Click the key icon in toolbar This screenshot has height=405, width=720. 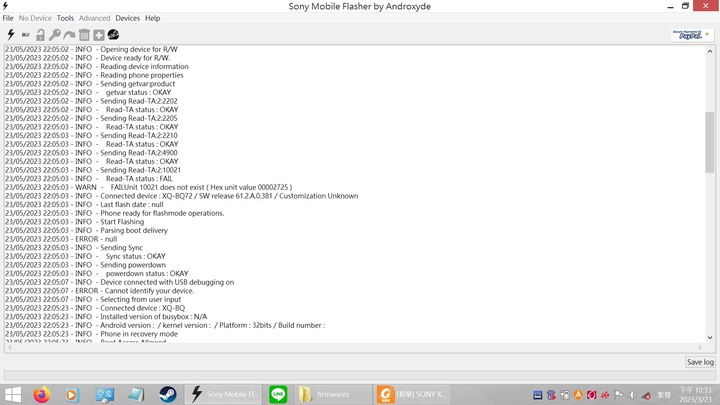pos(55,35)
